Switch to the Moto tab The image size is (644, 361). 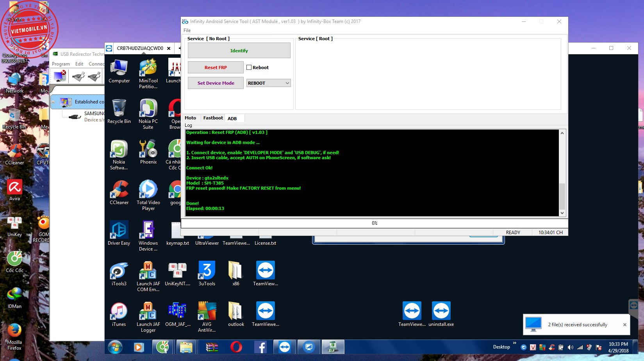point(191,118)
